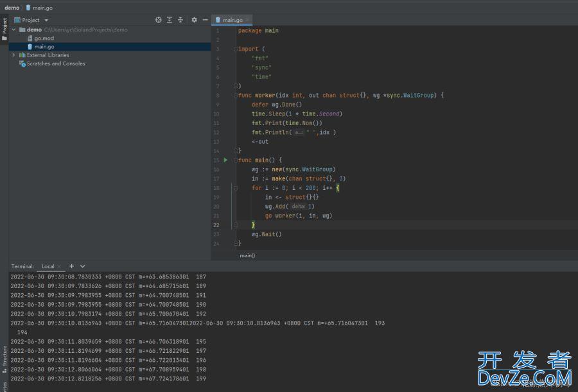578x392 pixels.
Task: Click 'go worker(i, in, wg)' line
Action: tap(299, 216)
